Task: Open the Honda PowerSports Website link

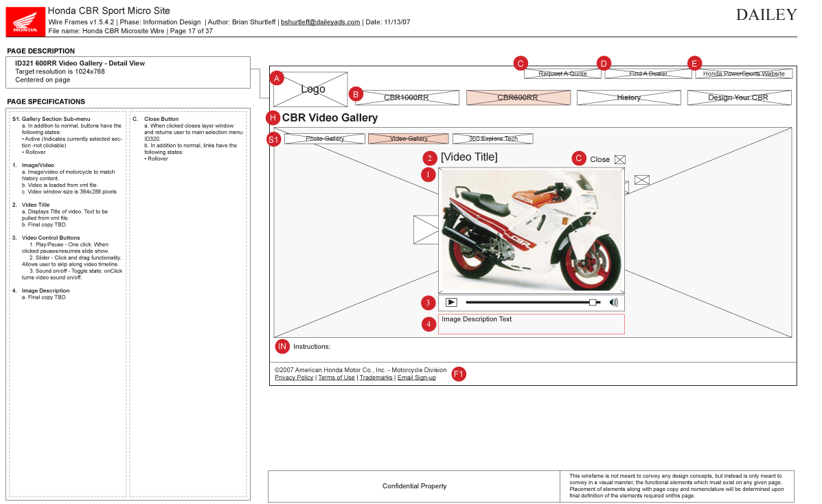Action: click(x=744, y=73)
